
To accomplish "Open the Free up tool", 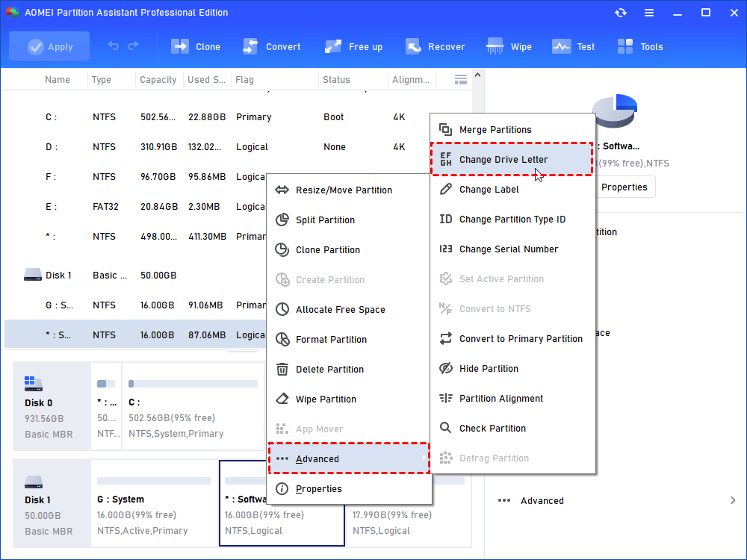I will click(x=353, y=46).
